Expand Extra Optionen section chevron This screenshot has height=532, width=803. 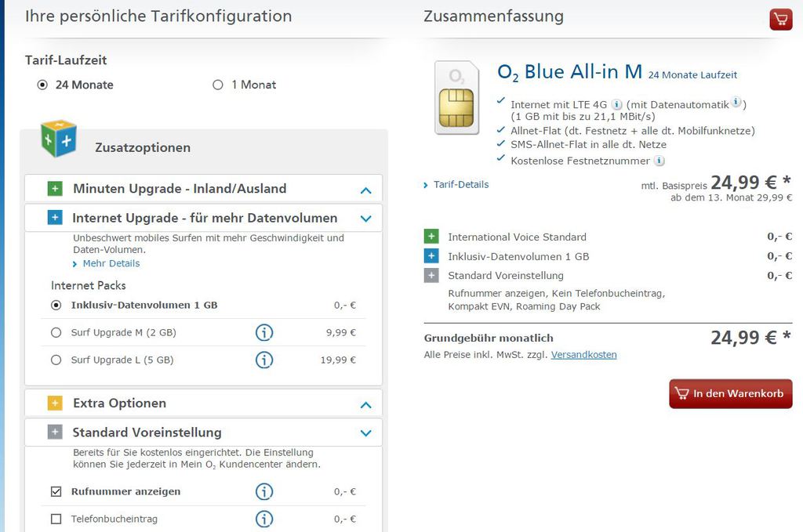tap(365, 405)
